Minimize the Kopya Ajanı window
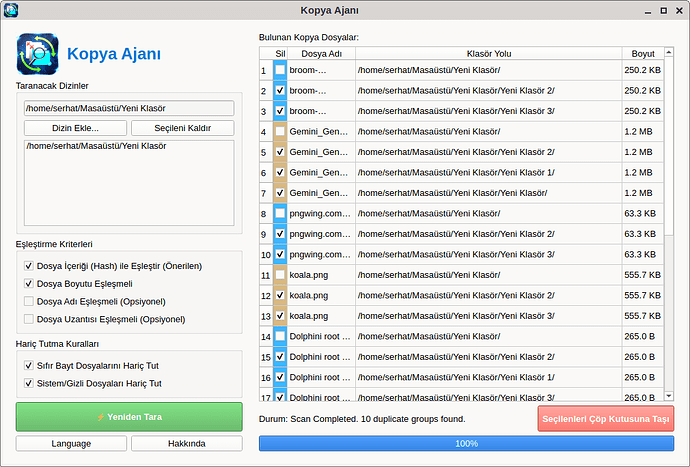Viewport: 690px width, 467px height. [x=638, y=10]
